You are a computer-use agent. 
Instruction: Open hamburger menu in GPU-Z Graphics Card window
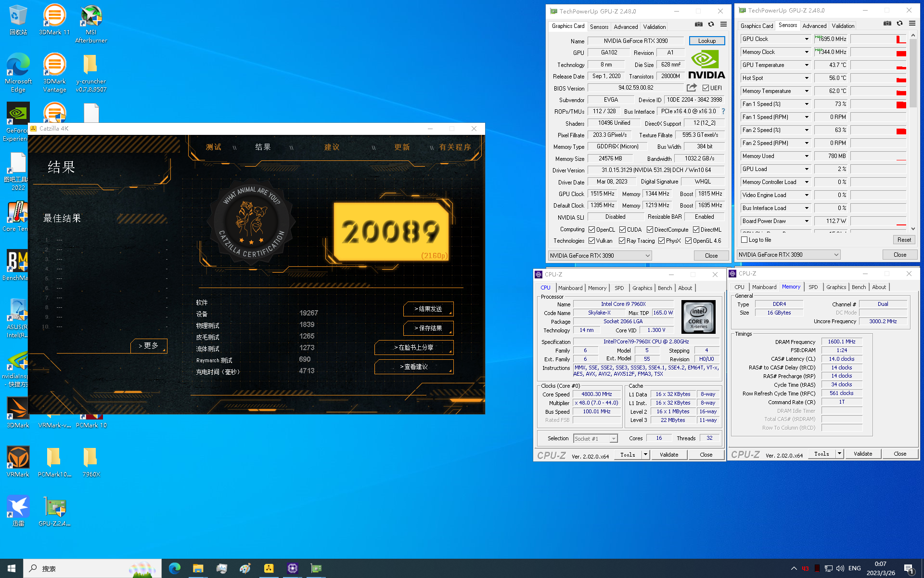[723, 25]
